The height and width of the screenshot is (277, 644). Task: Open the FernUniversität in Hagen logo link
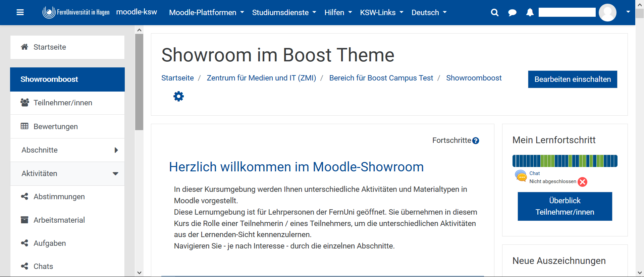76,12
